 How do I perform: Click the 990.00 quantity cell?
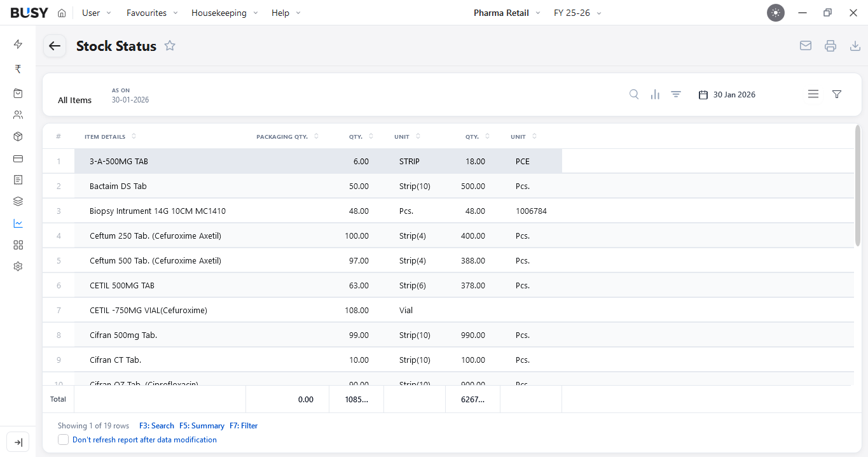coord(473,335)
